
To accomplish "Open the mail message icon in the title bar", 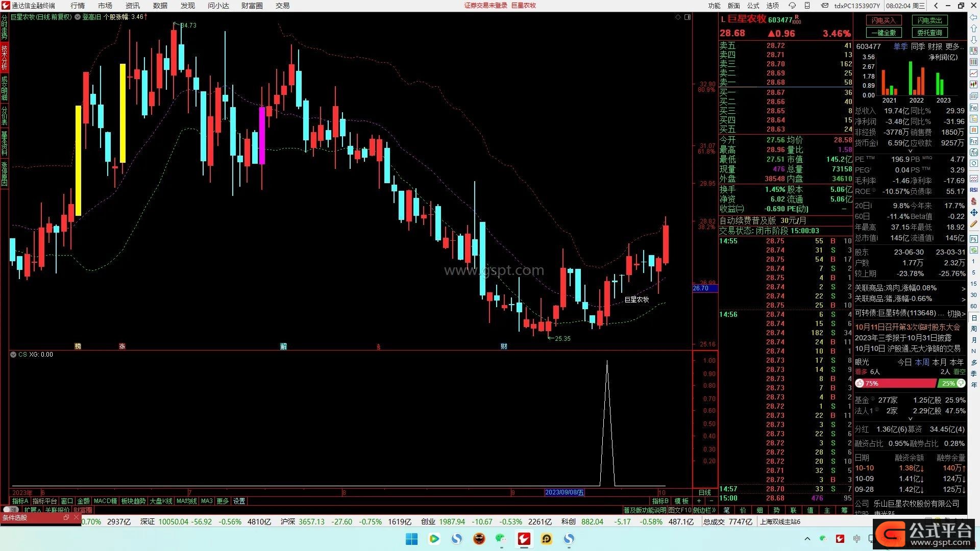I will [x=825, y=6].
